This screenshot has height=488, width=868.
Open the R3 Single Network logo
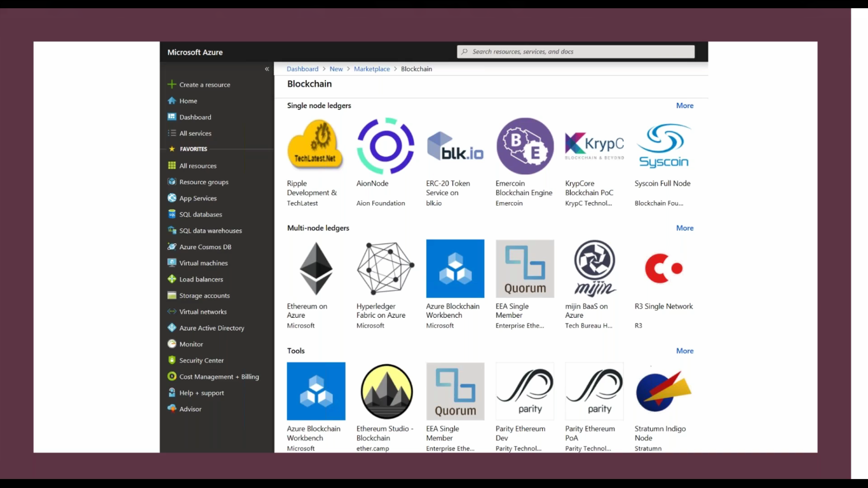click(x=663, y=268)
